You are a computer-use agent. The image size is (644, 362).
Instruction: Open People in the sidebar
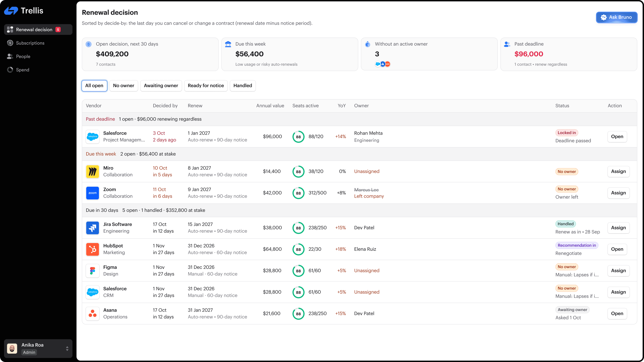[x=38, y=56]
